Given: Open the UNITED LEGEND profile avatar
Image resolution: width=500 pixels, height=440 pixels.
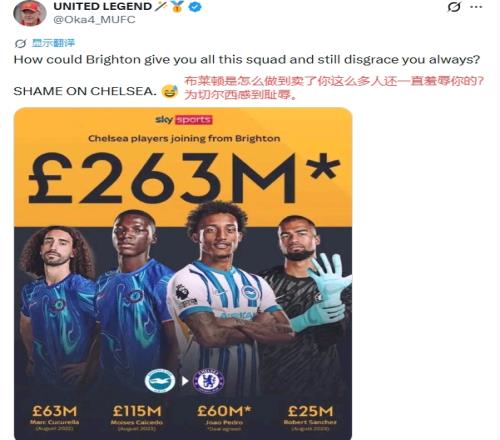Looking at the screenshot, I should (29, 13).
